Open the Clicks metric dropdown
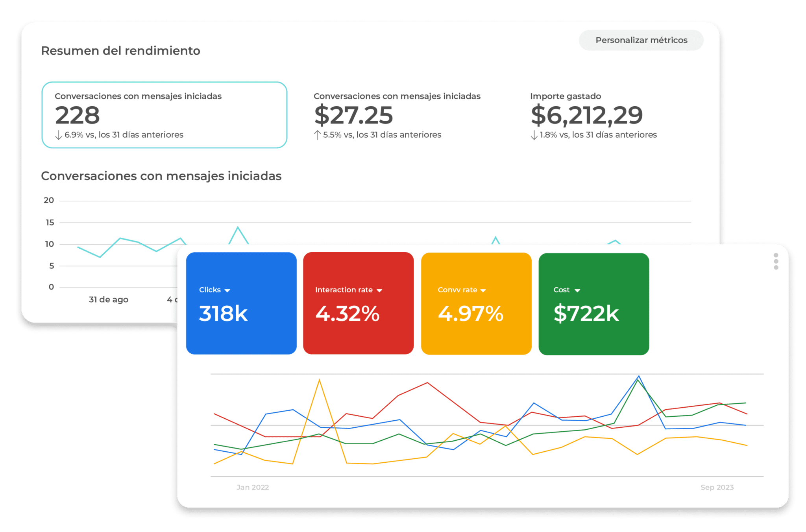The height and width of the screenshot is (532, 806). tap(227, 290)
